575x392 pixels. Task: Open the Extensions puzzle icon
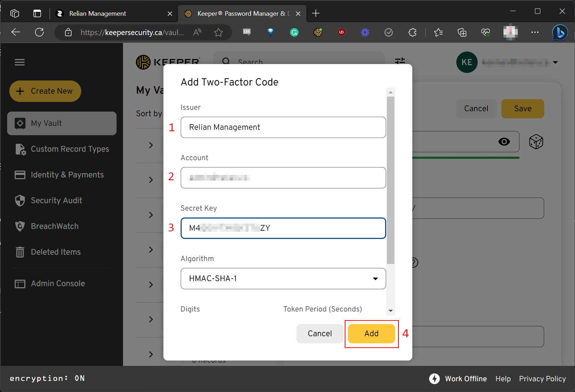click(x=412, y=33)
